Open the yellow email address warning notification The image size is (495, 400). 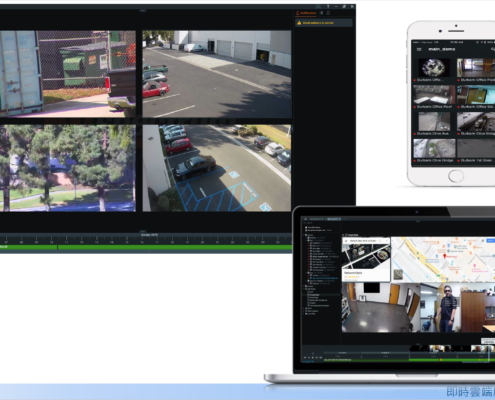[x=324, y=23]
